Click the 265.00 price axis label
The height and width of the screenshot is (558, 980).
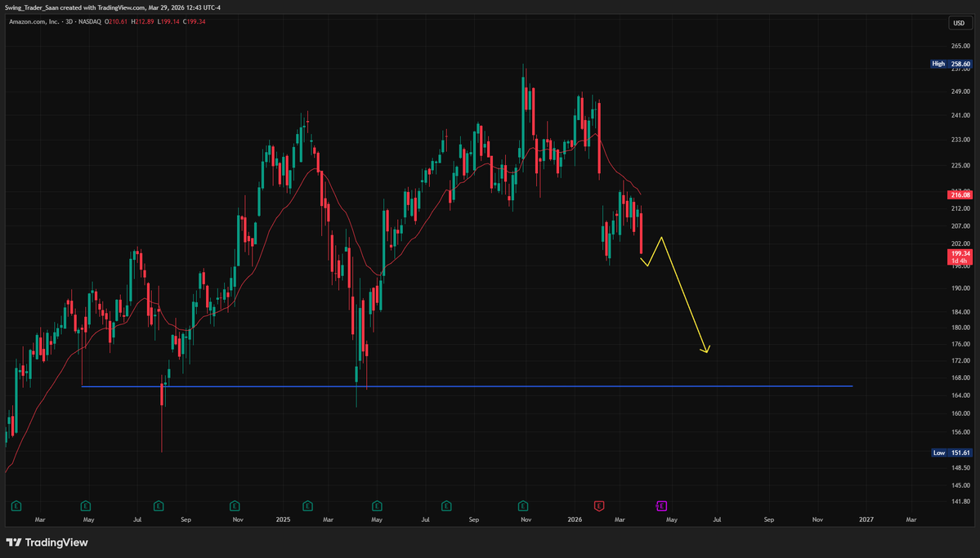960,46
